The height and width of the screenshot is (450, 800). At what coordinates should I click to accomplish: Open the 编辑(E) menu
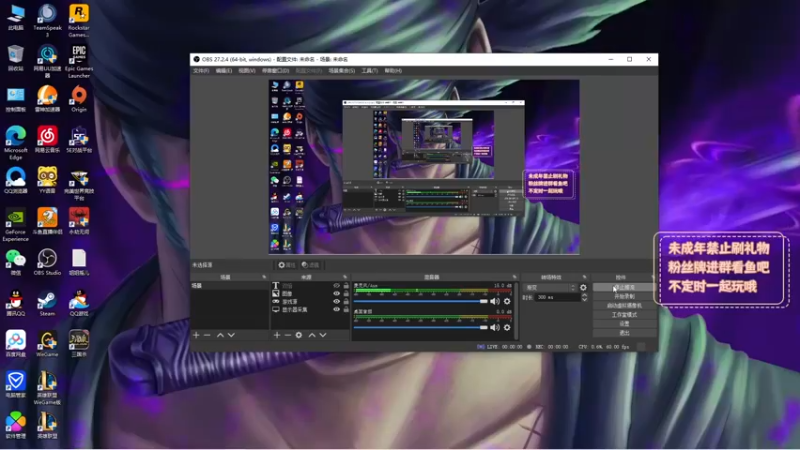223,70
